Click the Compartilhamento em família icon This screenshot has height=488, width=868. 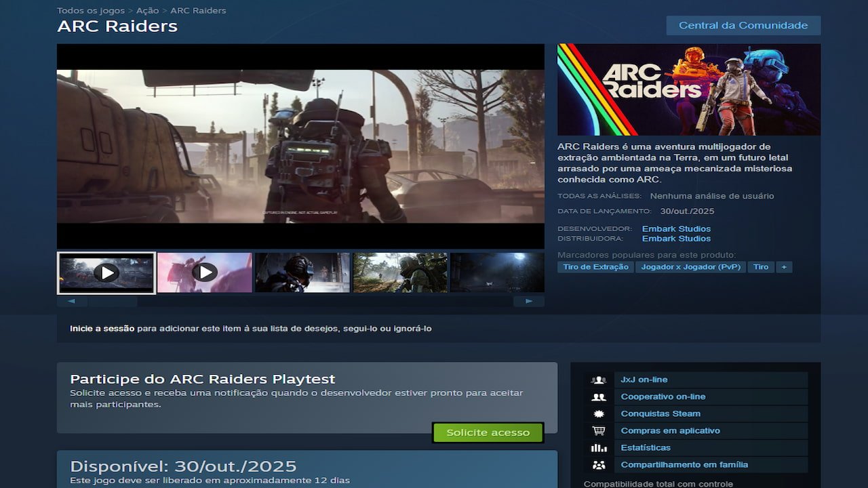(598, 465)
